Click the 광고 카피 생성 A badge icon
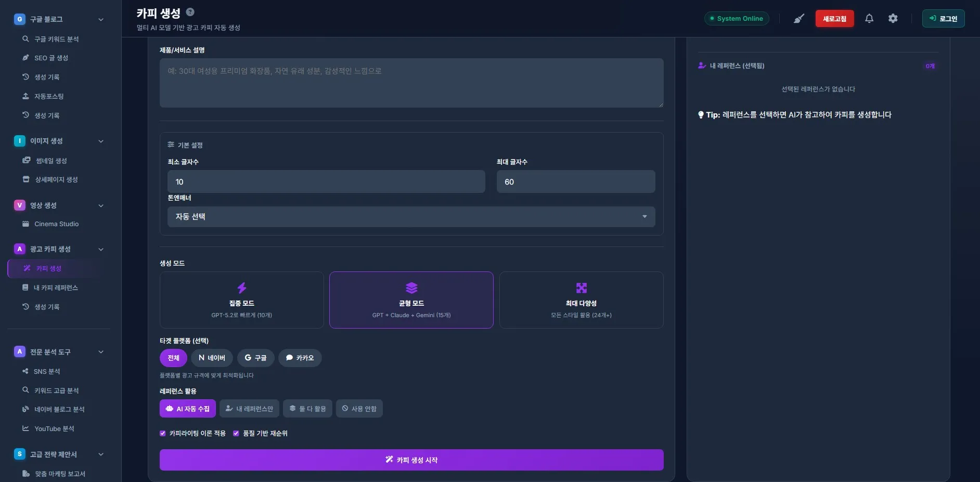Screen dimensions: 980x482 [x=20, y=249]
